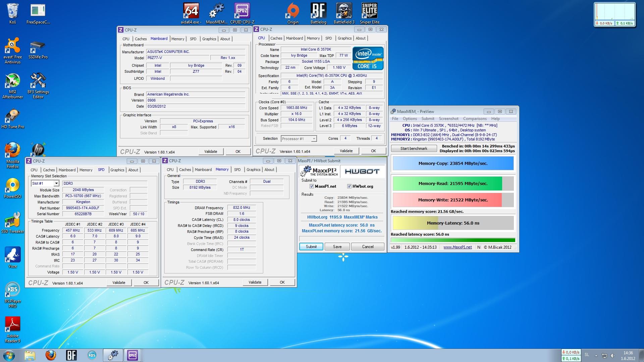Click BS.Player icon in taskbar
Image resolution: width=644 pixels, height=362 pixels.
92,355
